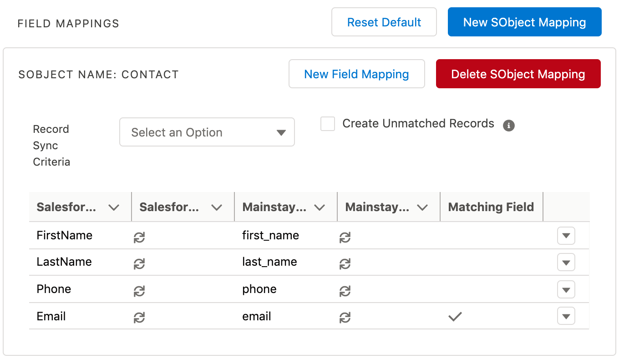Click Salesforce sync icon in LastName row
Image resolution: width=619 pixels, height=364 pixels.
click(x=139, y=263)
